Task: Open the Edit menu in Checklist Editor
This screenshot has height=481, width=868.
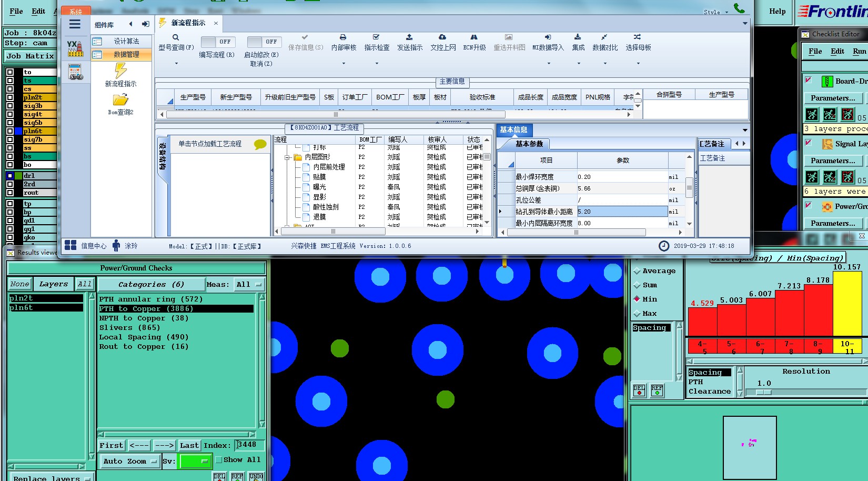Action: pyautogui.click(x=837, y=51)
